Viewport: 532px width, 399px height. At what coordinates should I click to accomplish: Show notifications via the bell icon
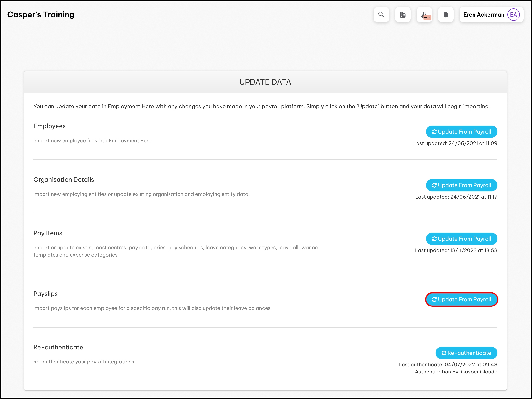click(446, 15)
